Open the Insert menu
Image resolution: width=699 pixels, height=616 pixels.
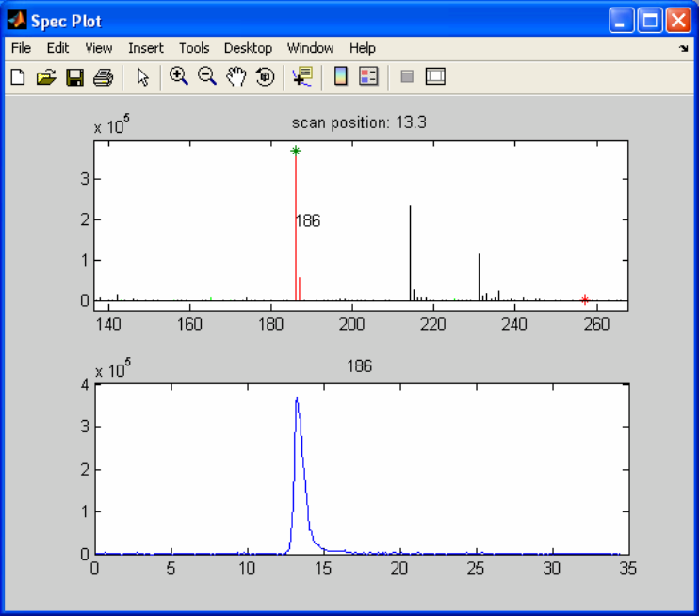146,48
